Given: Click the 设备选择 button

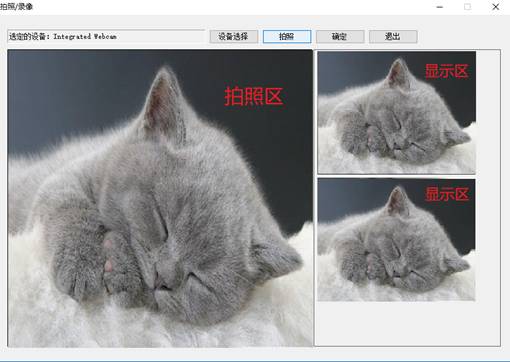Looking at the screenshot, I should click(234, 36).
